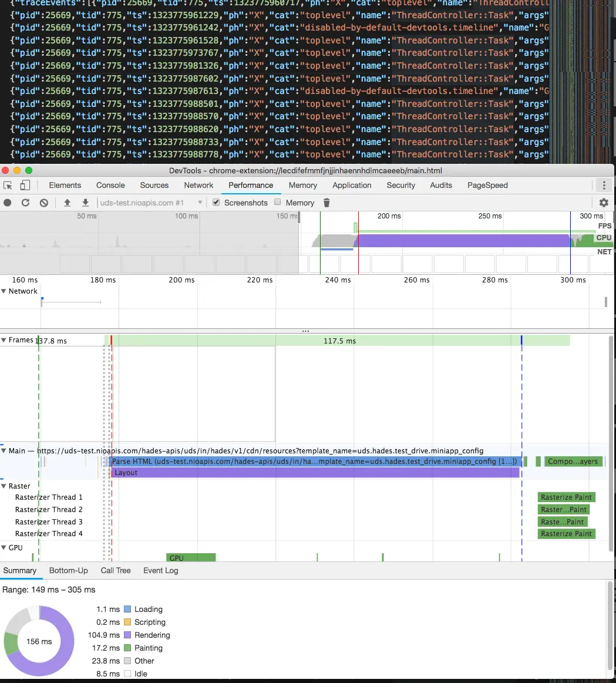Click the collect garbage trash icon
This screenshot has width=616, height=683.
(327, 203)
